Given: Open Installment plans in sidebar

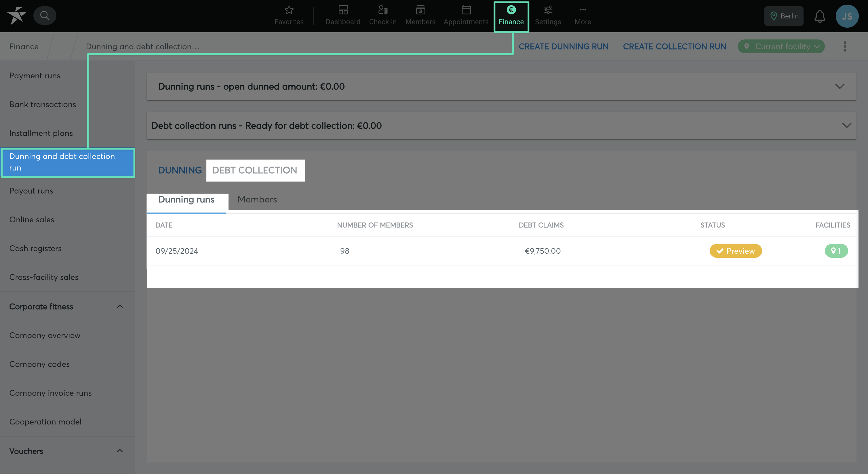Looking at the screenshot, I should click(41, 133).
